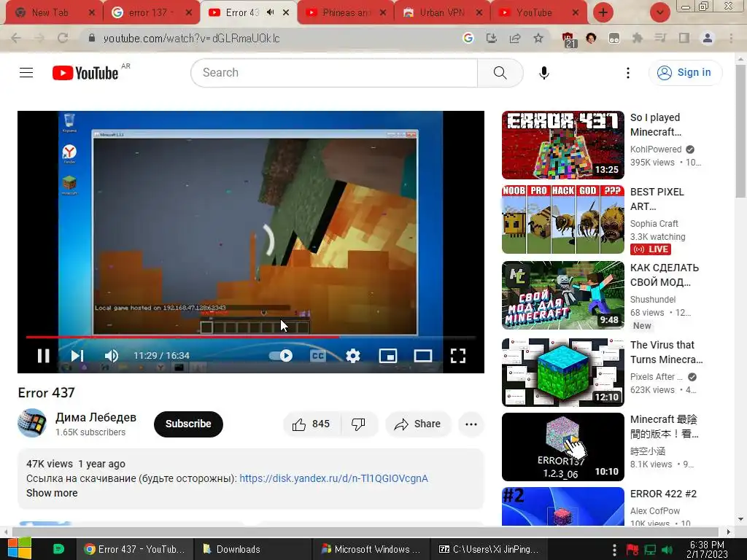Bookmark this page with star icon
Image resolution: width=747 pixels, height=560 pixels.
pyautogui.click(x=538, y=38)
